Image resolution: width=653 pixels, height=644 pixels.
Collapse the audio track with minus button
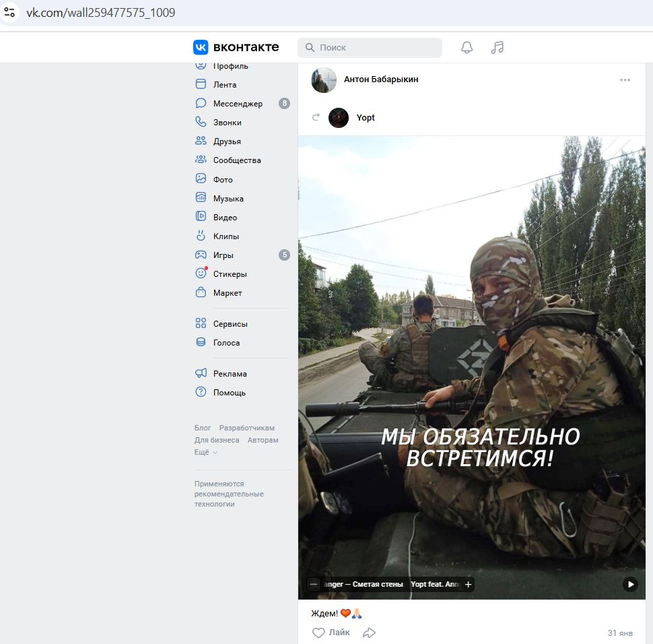pos(314,584)
